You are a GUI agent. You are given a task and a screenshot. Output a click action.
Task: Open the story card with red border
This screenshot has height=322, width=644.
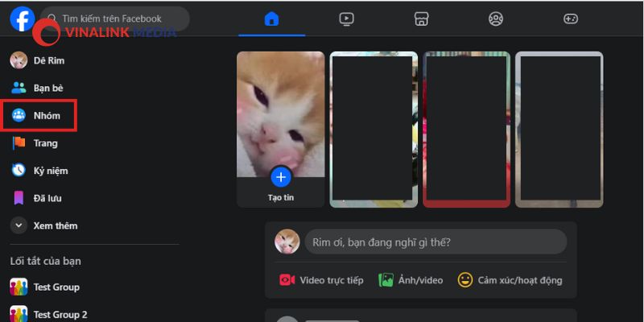(x=467, y=130)
